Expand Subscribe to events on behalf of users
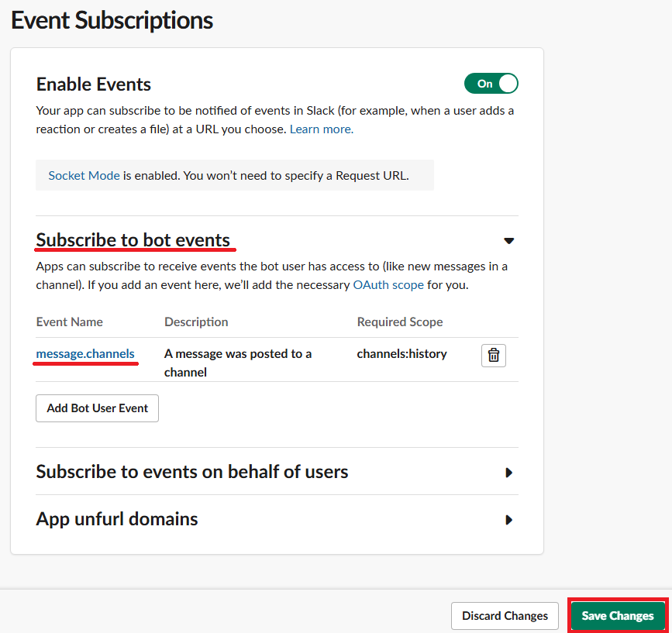The height and width of the screenshot is (633, 672). pyautogui.click(x=509, y=472)
